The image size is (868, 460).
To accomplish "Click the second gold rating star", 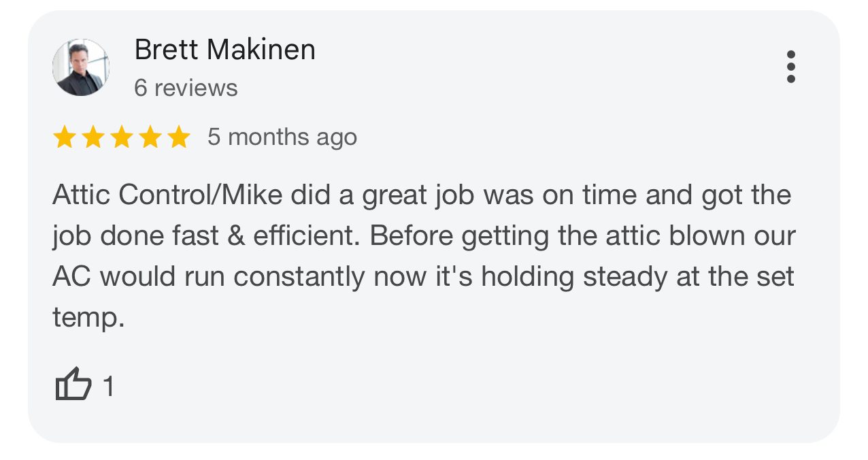I will (93, 137).
